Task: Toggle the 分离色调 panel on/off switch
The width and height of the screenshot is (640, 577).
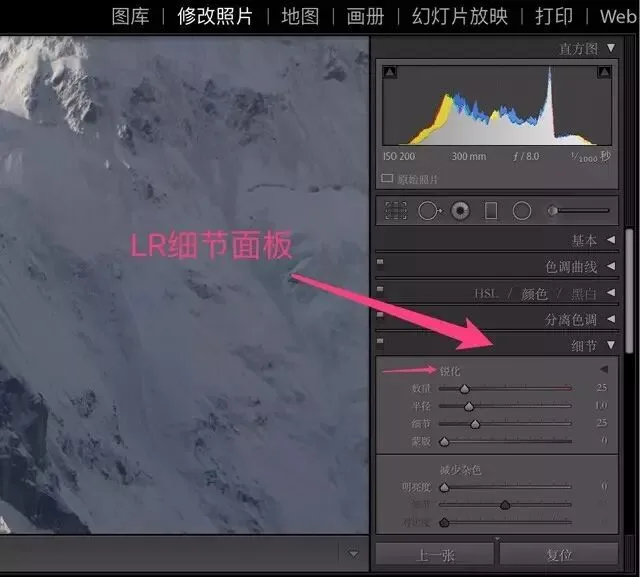Action: pyautogui.click(x=380, y=315)
